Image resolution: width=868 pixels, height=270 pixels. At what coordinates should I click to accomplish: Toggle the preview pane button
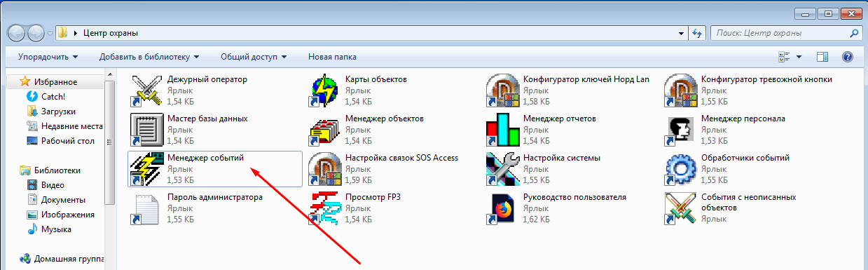822,57
